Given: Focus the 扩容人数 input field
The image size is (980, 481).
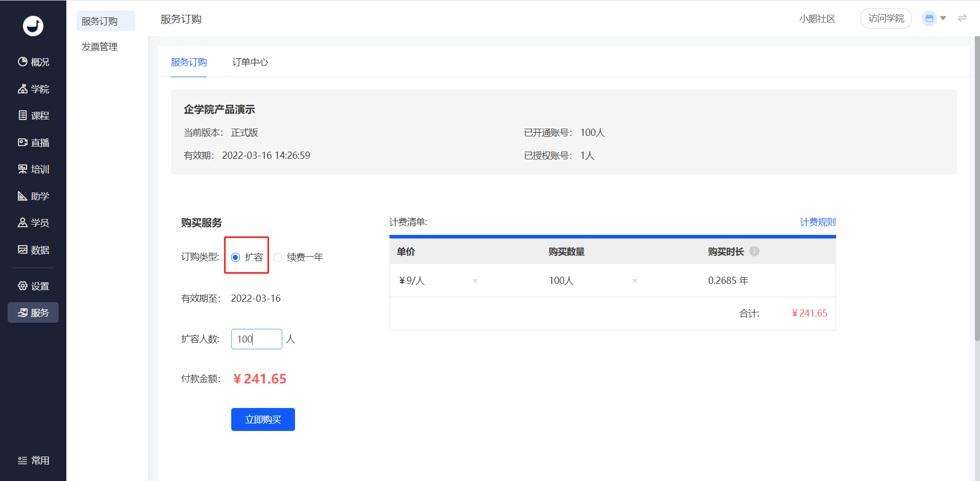Looking at the screenshot, I should coord(257,339).
